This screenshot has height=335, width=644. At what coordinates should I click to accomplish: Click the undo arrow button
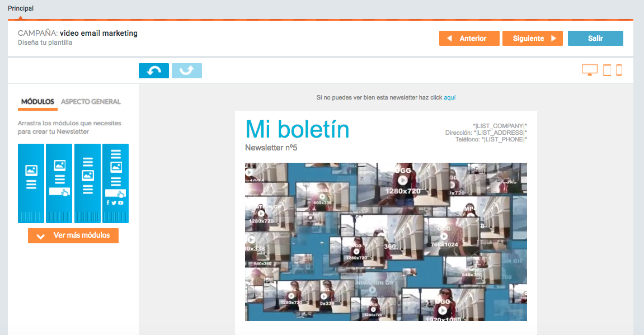(x=154, y=71)
